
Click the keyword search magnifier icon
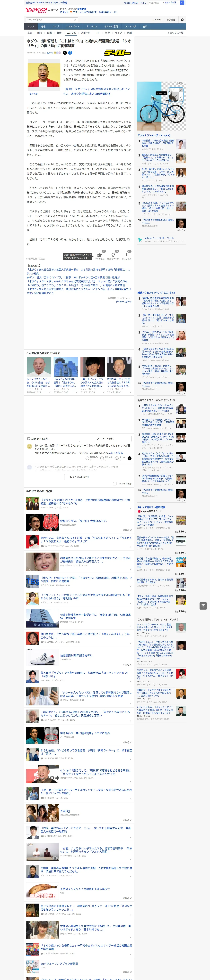[75, 20]
